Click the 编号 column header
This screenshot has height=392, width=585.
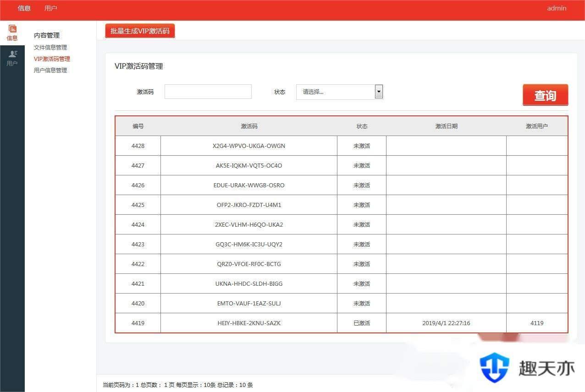coord(138,126)
